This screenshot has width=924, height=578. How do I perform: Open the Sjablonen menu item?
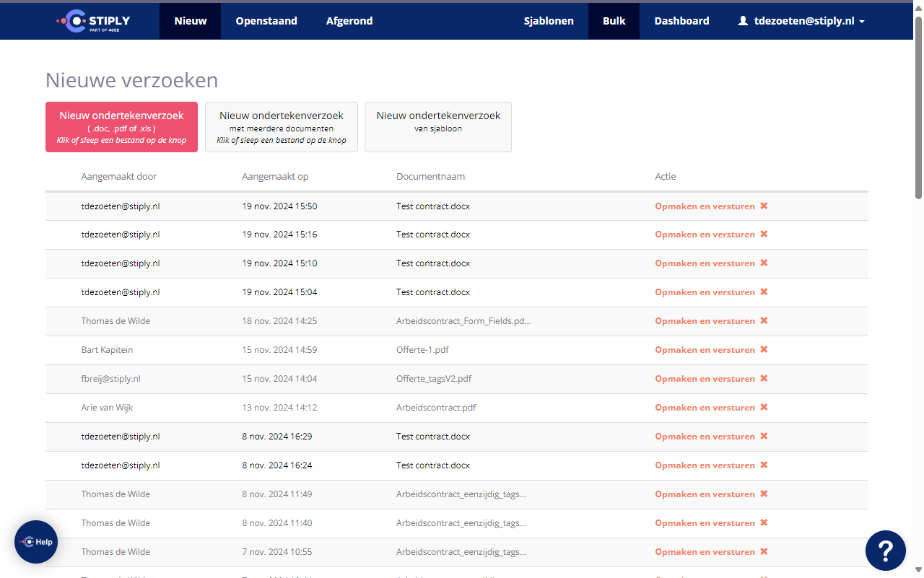549,21
